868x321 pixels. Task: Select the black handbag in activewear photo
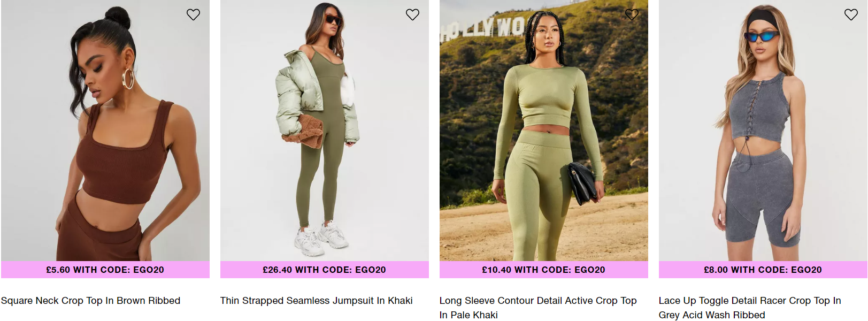(581, 184)
